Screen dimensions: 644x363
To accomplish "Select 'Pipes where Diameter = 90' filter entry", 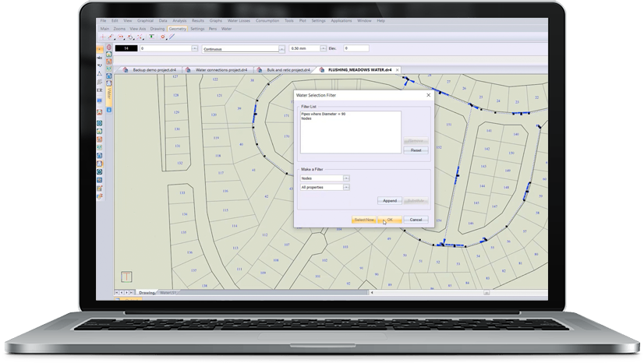I will coord(323,114).
